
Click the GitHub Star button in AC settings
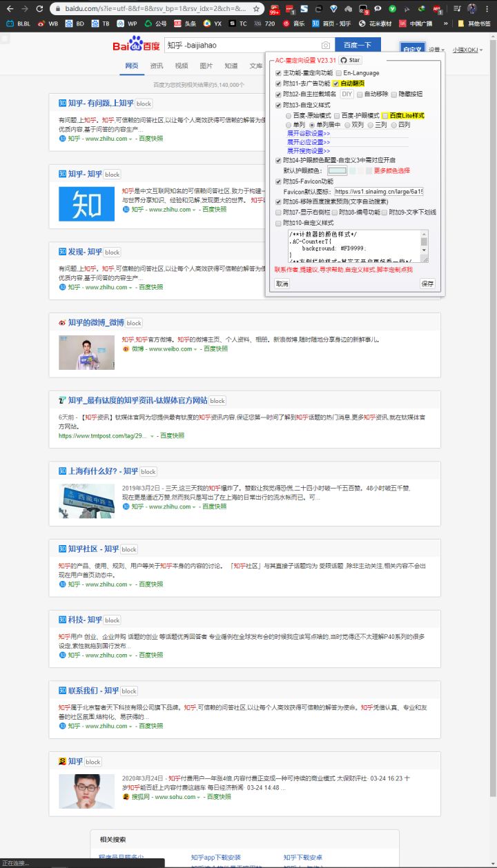coord(351,61)
